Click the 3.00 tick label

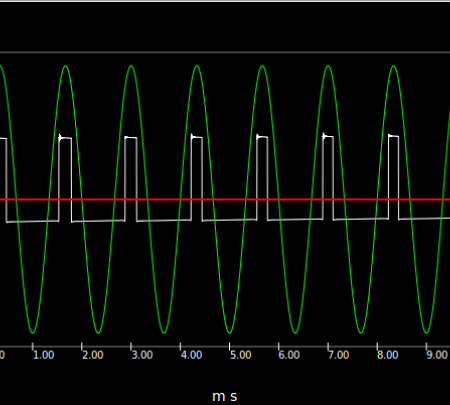pyautogui.click(x=142, y=355)
